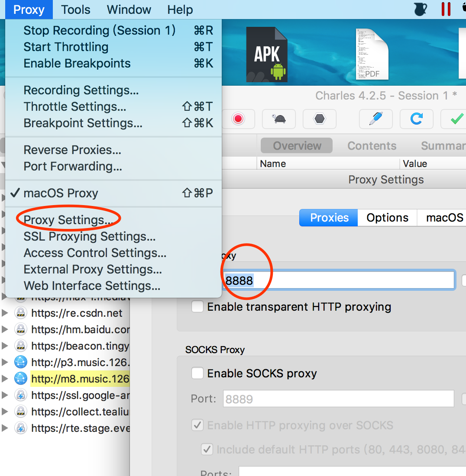This screenshot has width=466, height=476.
Task: Click the blue pen Compose icon
Action: (376, 119)
